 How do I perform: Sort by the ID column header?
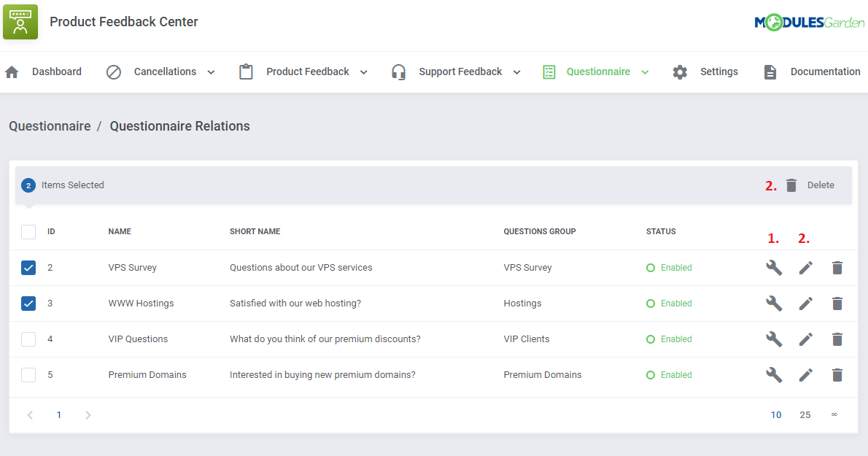point(51,232)
